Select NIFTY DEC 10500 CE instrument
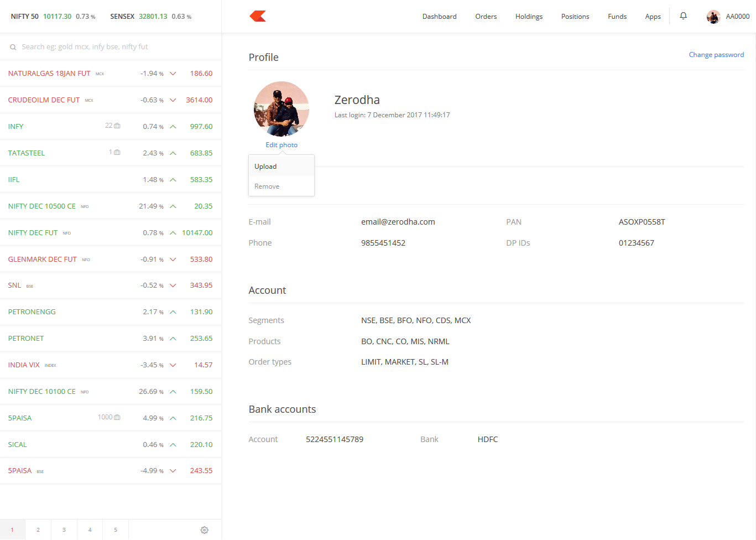Screen dimensions: 756x540 tap(42, 206)
